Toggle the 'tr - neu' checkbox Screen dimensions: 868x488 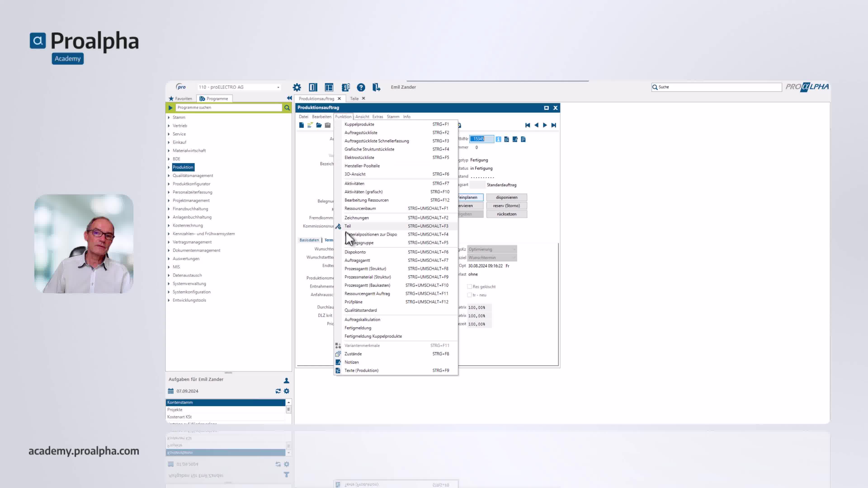pos(469,295)
